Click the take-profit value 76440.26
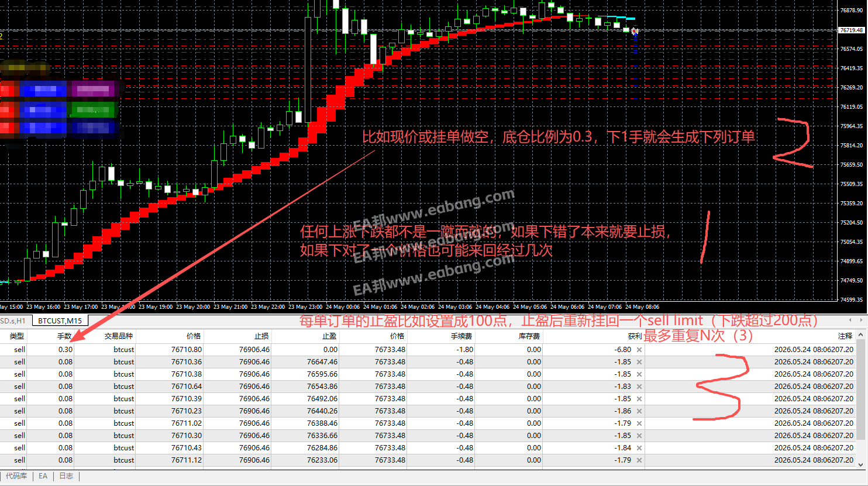This screenshot has width=868, height=486. 322,411
